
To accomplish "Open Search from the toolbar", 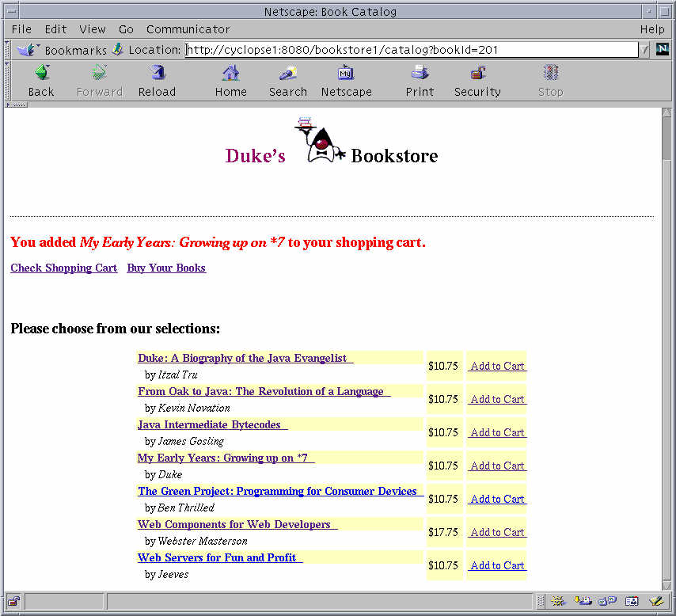I will [x=287, y=81].
